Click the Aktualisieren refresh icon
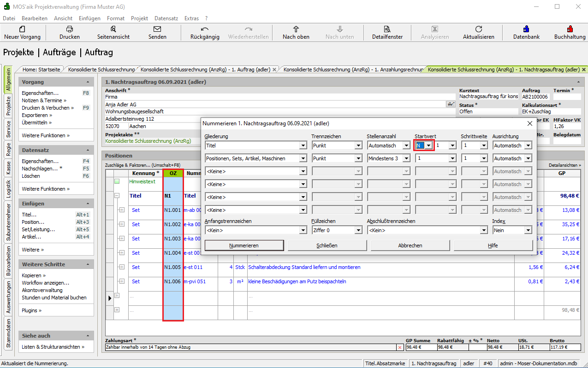This screenshot has height=368, width=588. [x=479, y=29]
